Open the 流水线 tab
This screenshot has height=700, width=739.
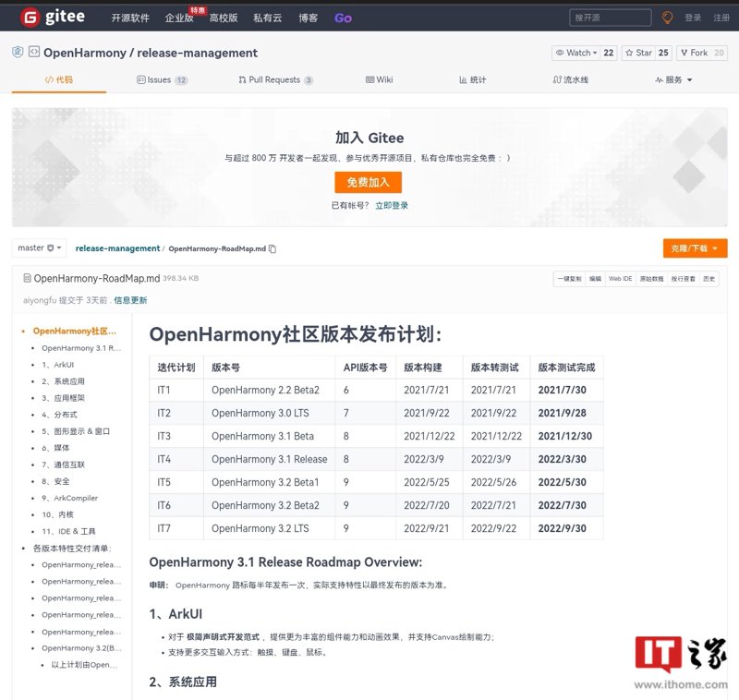(571, 79)
